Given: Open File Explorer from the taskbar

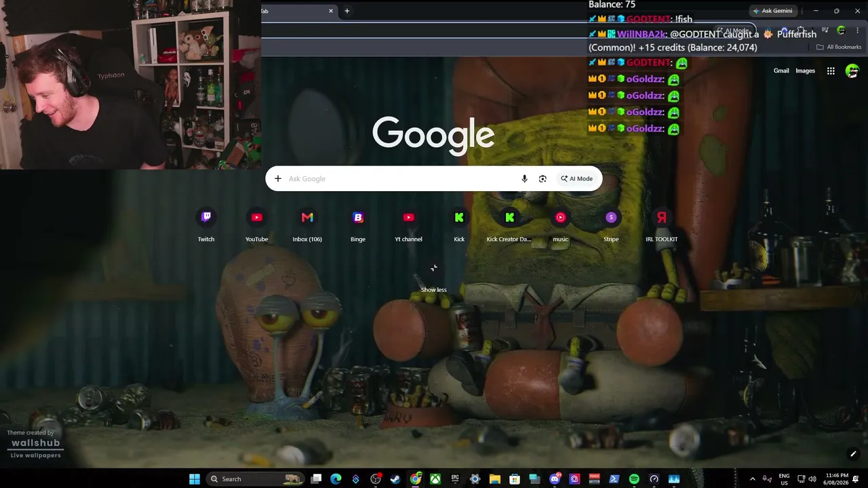Looking at the screenshot, I should pyautogui.click(x=495, y=479).
